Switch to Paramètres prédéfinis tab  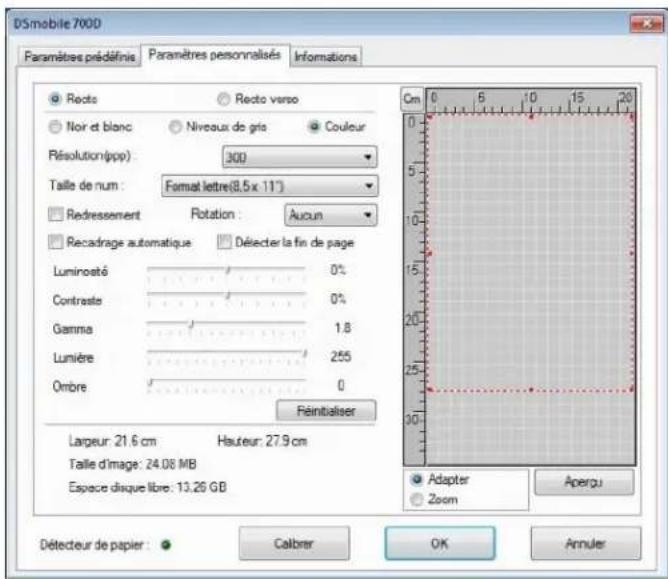tap(79, 57)
